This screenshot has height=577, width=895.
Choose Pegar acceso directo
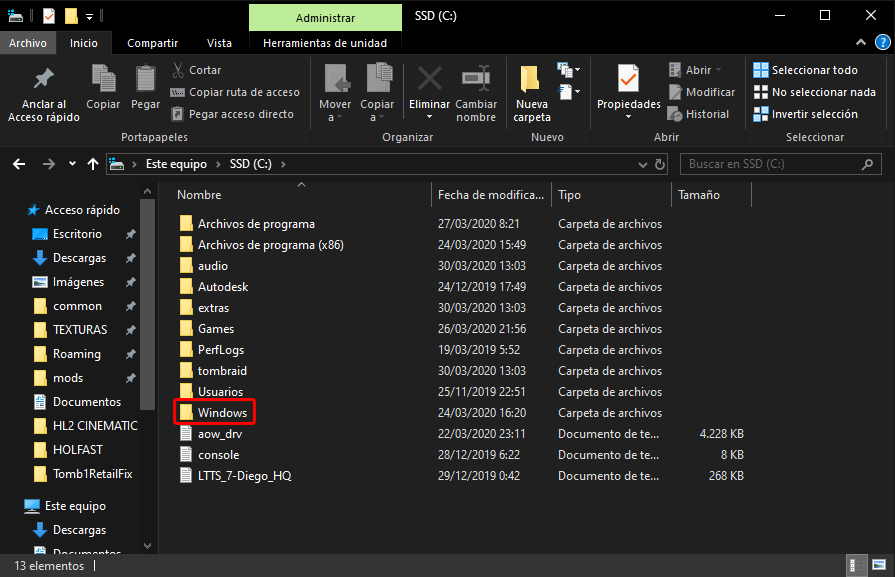[x=232, y=114]
